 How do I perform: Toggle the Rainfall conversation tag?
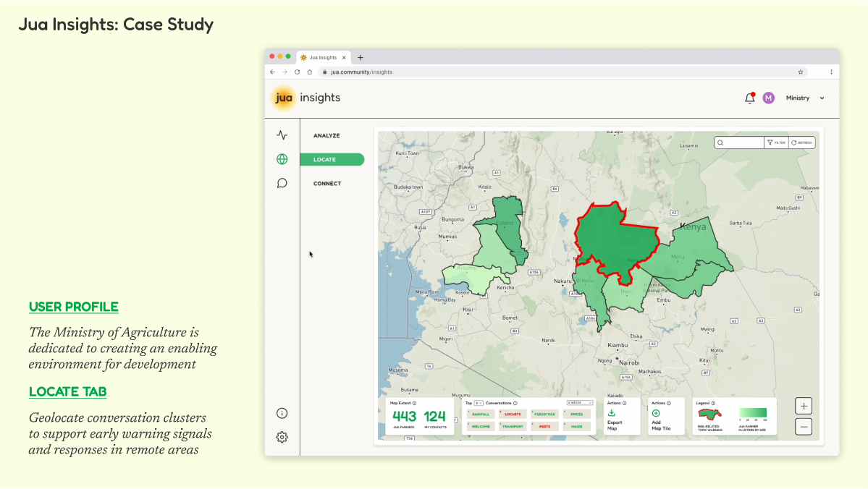tap(481, 414)
